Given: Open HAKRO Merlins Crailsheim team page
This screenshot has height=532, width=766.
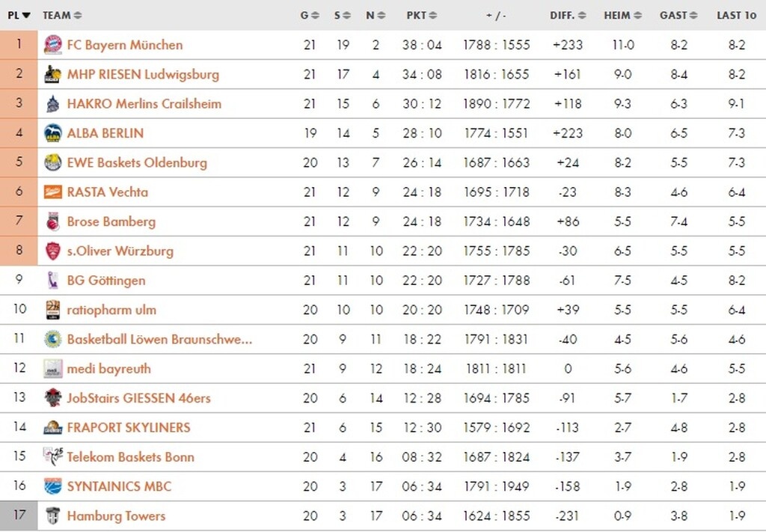Looking at the screenshot, I should [x=144, y=104].
